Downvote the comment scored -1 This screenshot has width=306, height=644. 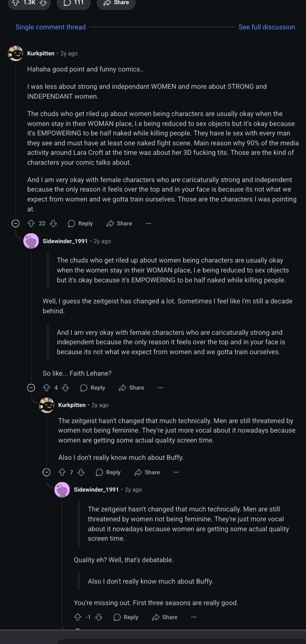[x=99, y=617]
